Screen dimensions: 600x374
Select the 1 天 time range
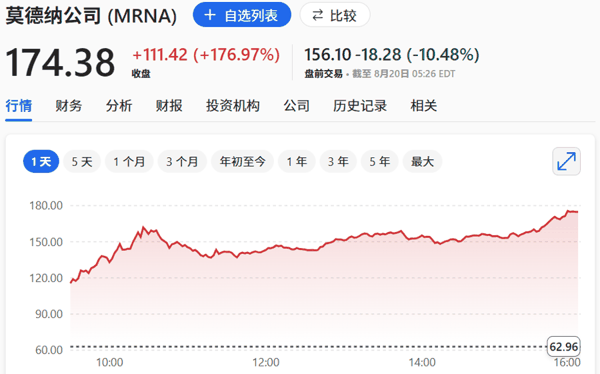[x=41, y=162]
